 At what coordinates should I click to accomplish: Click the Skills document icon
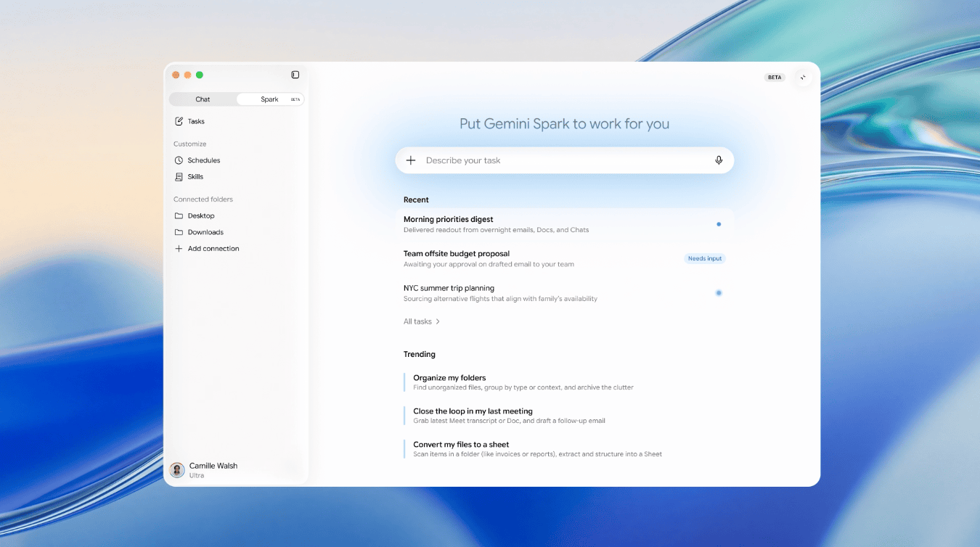[179, 176]
